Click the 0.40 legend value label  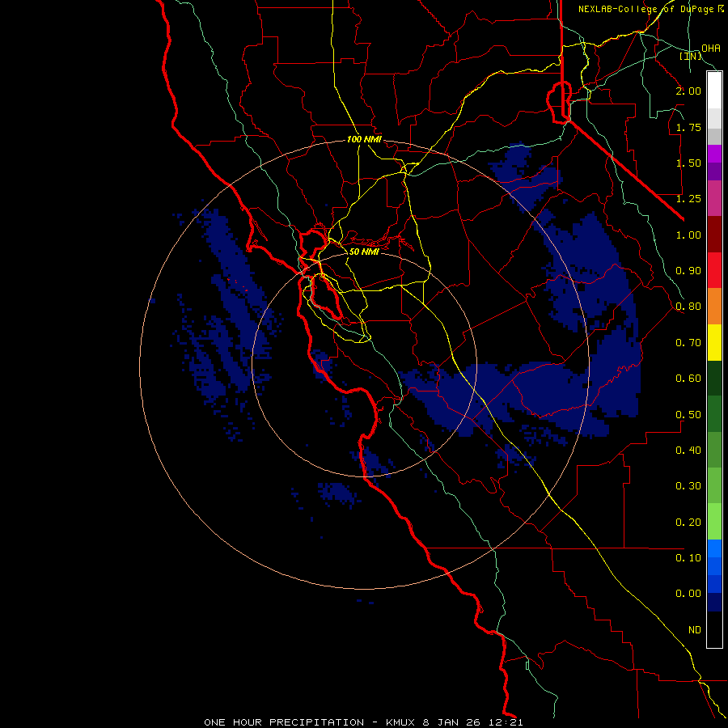688,451
